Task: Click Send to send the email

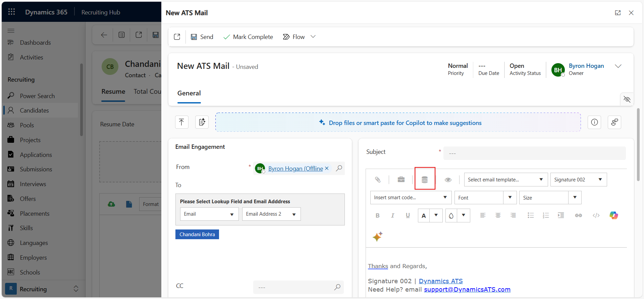Action: pyautogui.click(x=202, y=37)
